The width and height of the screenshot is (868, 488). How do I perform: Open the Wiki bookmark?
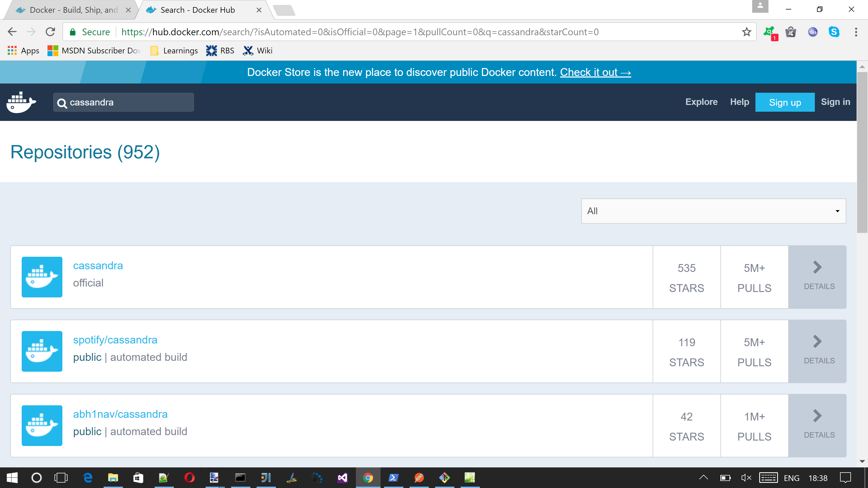point(258,50)
